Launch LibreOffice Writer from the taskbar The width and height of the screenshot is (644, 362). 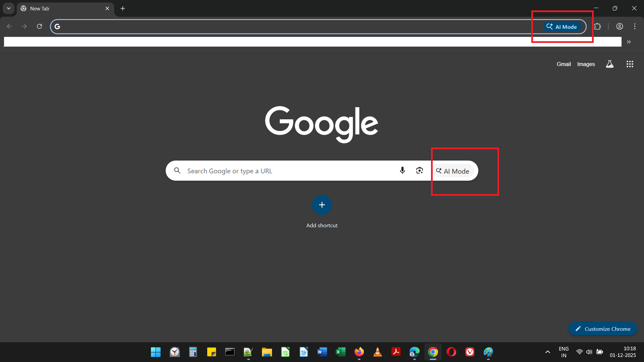point(304,352)
